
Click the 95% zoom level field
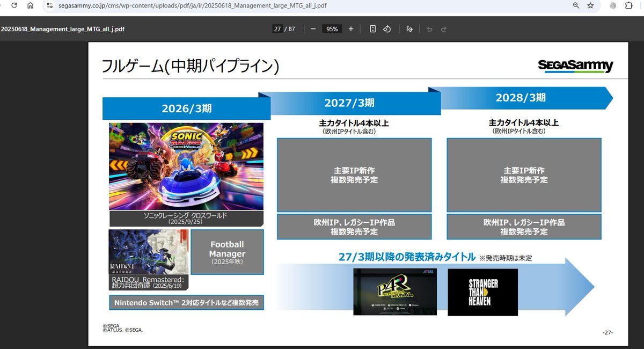tap(332, 29)
